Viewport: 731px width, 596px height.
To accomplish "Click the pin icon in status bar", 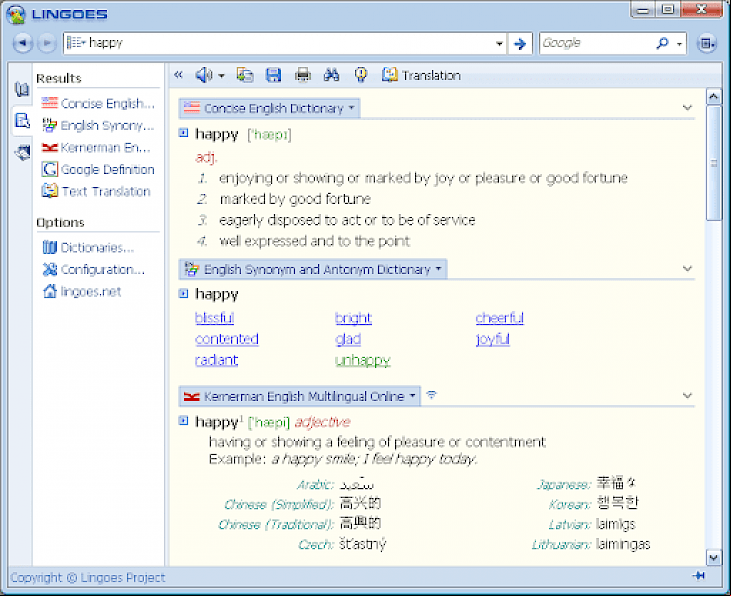I will tap(698, 576).
